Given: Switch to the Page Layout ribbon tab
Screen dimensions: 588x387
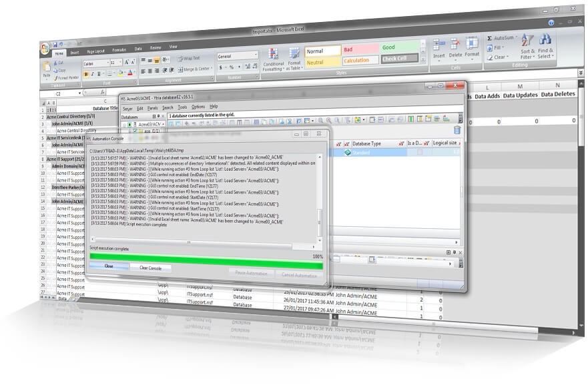Looking at the screenshot, I should [96, 51].
